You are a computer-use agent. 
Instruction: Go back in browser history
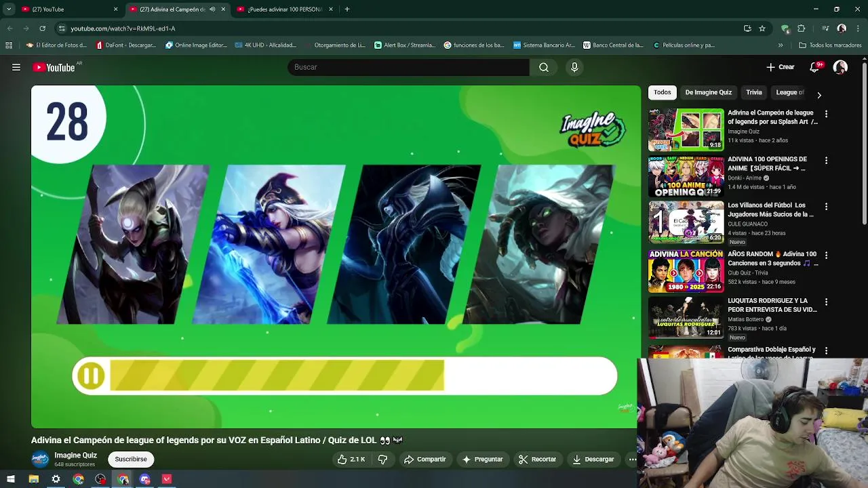[10, 28]
